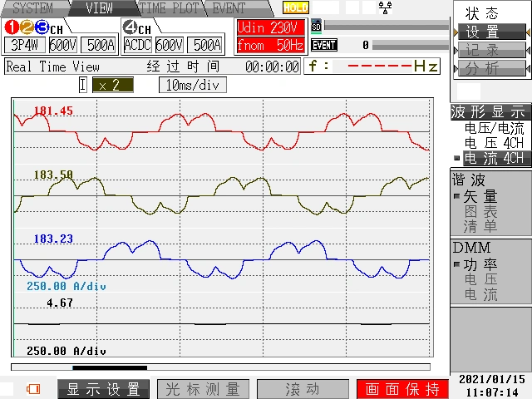Screen dimensions: 532x399
Task: Open the 3P4W wiring mode selector
Action: coord(23,45)
